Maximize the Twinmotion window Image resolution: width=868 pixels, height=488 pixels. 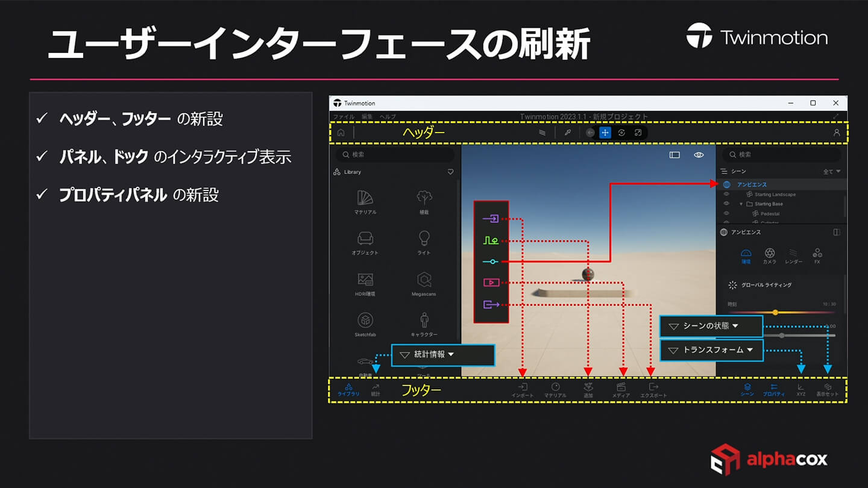(x=813, y=103)
